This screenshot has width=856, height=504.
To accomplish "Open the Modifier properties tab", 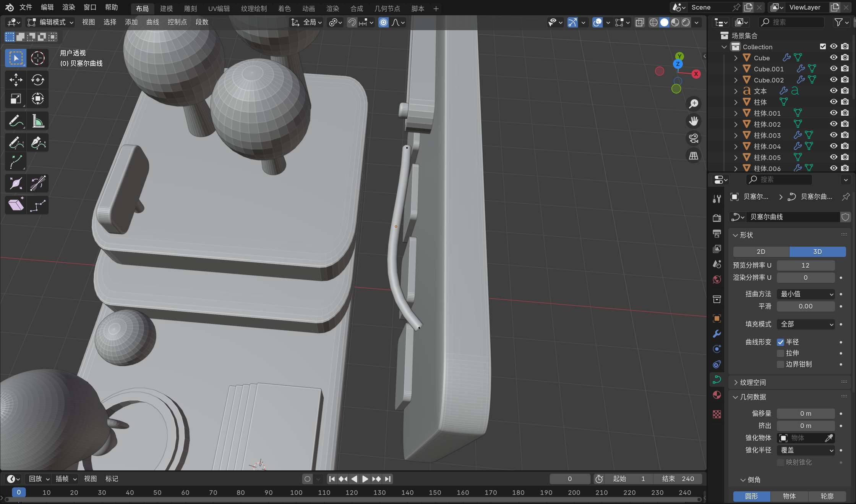I will click(x=717, y=334).
